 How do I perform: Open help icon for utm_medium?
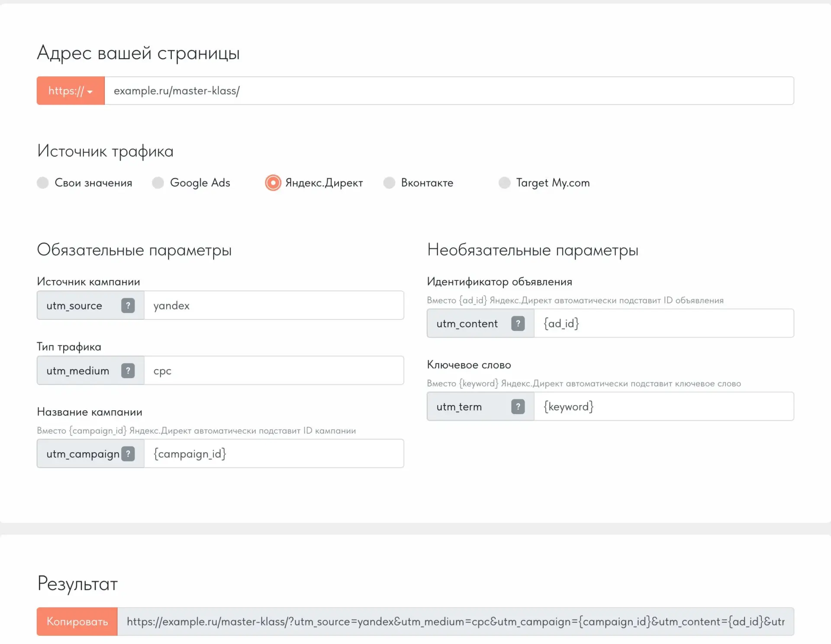click(x=128, y=371)
